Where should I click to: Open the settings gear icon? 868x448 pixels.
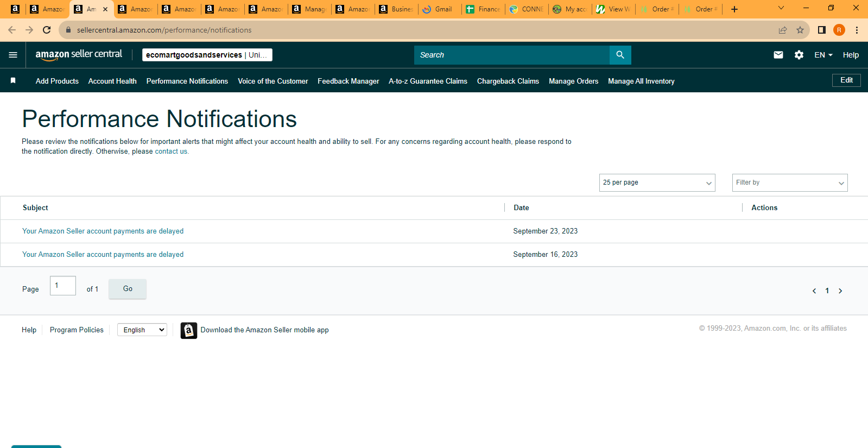(799, 55)
